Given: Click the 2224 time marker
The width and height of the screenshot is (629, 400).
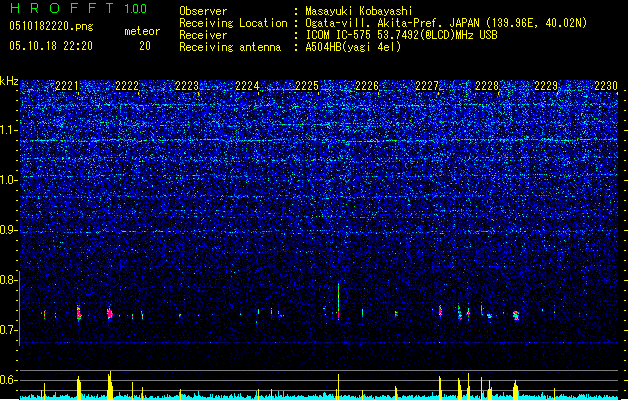Looking at the screenshot, I should click(247, 86).
